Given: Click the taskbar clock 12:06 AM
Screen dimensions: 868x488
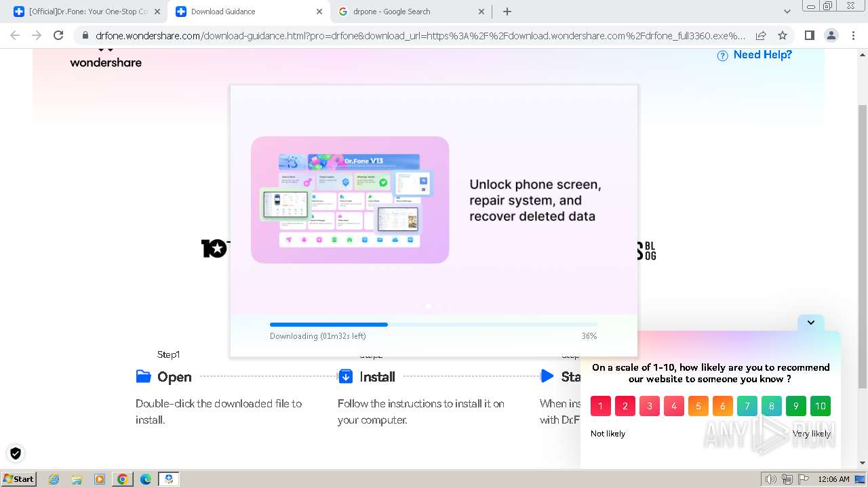Looking at the screenshot, I should pyautogui.click(x=834, y=479).
